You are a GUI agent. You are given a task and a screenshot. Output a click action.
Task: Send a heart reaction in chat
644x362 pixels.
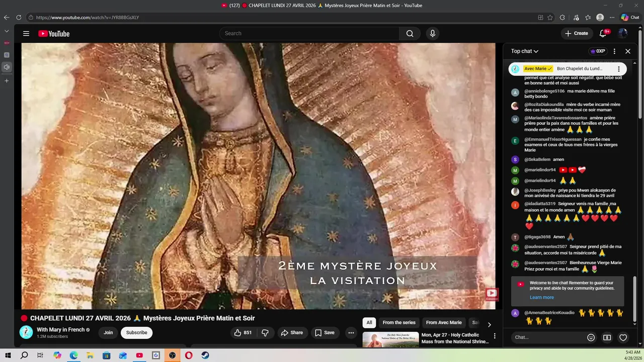(x=623, y=337)
